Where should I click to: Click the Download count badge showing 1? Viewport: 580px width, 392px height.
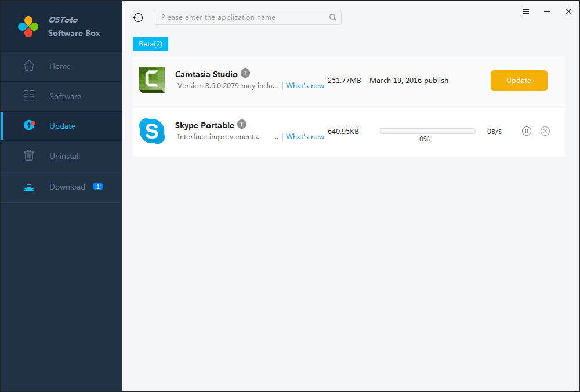[98, 187]
